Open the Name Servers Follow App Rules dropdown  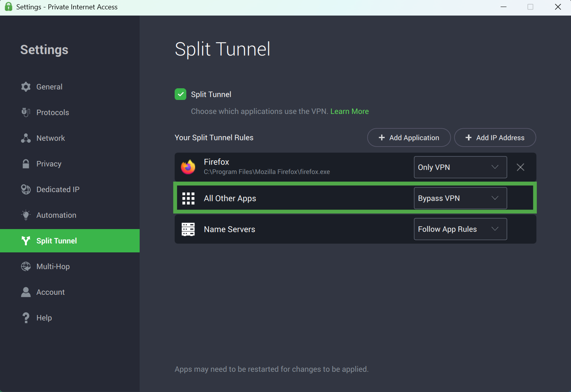coord(460,229)
